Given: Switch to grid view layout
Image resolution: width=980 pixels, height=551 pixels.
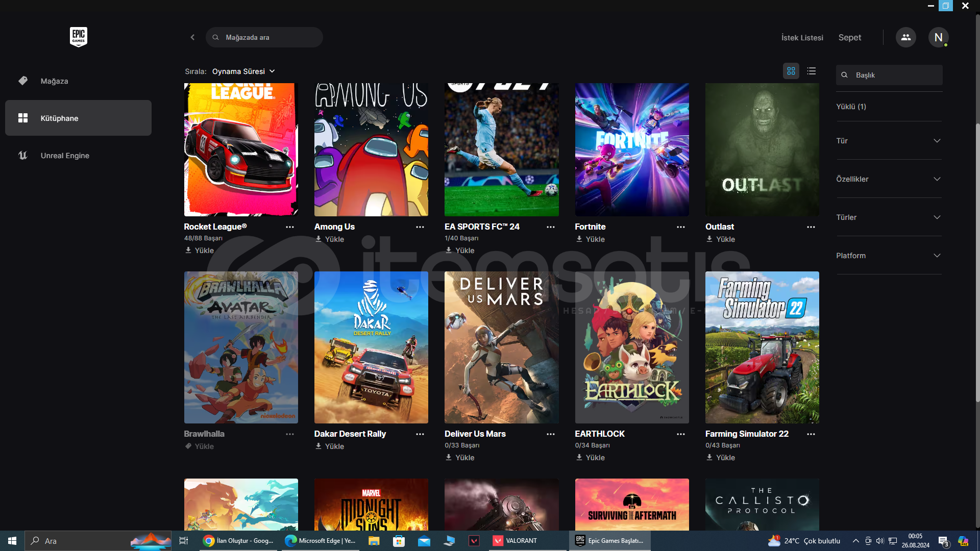Looking at the screenshot, I should [x=791, y=71].
